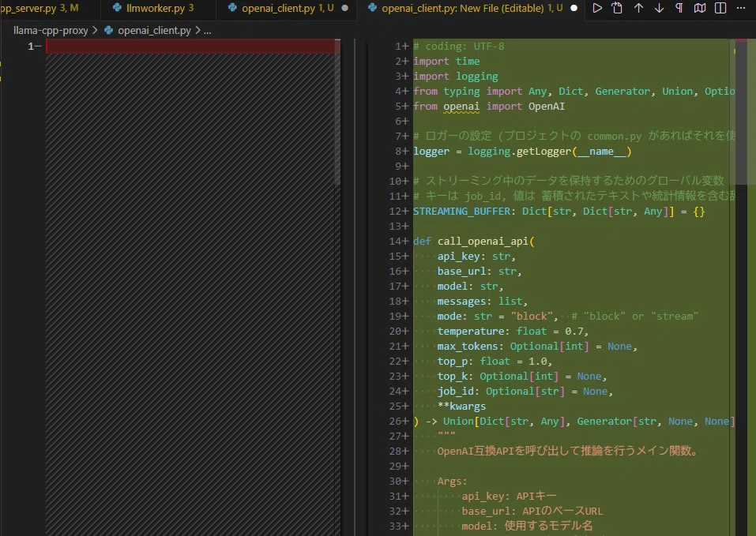Click 'model: 使用するモデル名' docstring line
This screenshot has width=756, height=536.
click(x=527, y=526)
